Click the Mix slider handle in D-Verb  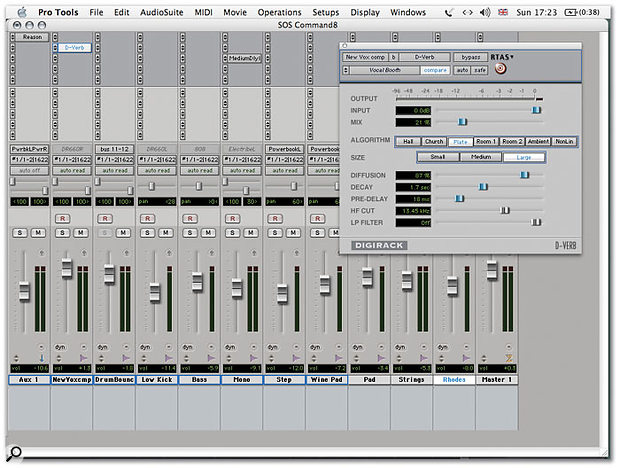point(462,122)
